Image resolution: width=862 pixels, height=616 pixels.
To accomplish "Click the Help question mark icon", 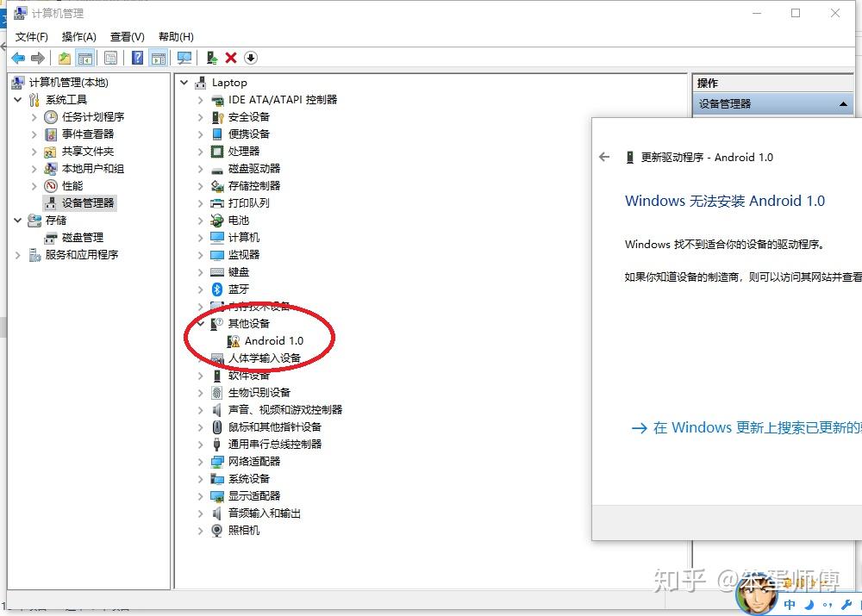I will coord(136,58).
